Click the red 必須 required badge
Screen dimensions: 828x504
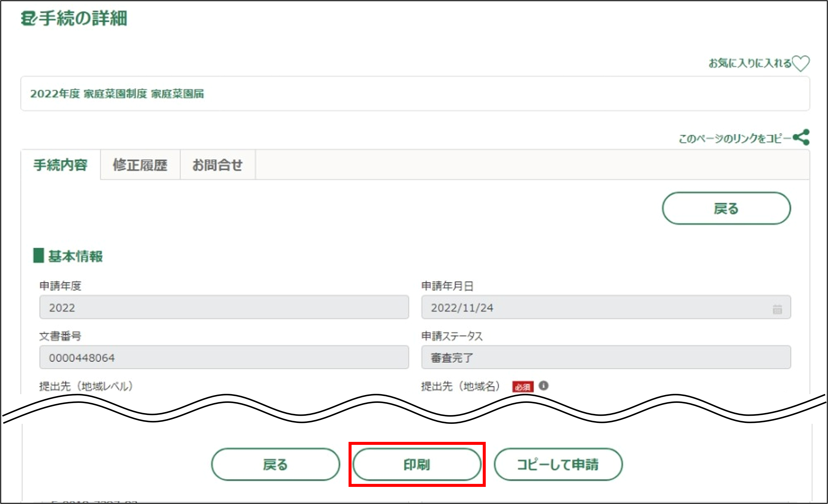click(x=523, y=387)
